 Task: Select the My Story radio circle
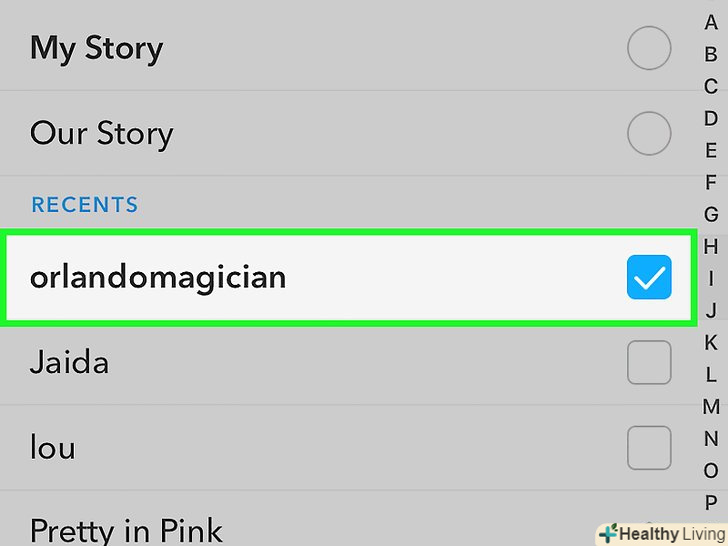point(648,48)
